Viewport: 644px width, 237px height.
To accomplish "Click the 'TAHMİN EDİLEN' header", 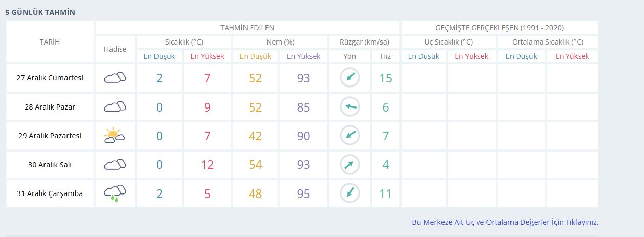I will coord(247,28).
